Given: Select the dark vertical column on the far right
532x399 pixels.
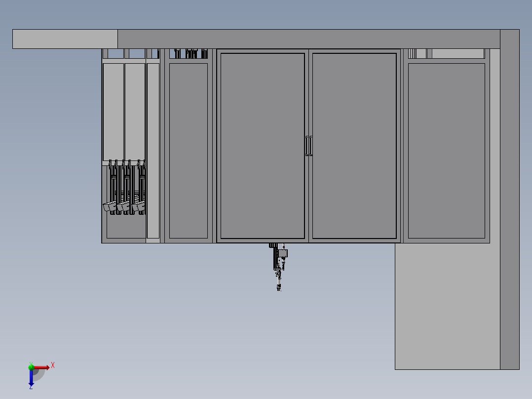Looking at the screenshot, I should point(510,199).
